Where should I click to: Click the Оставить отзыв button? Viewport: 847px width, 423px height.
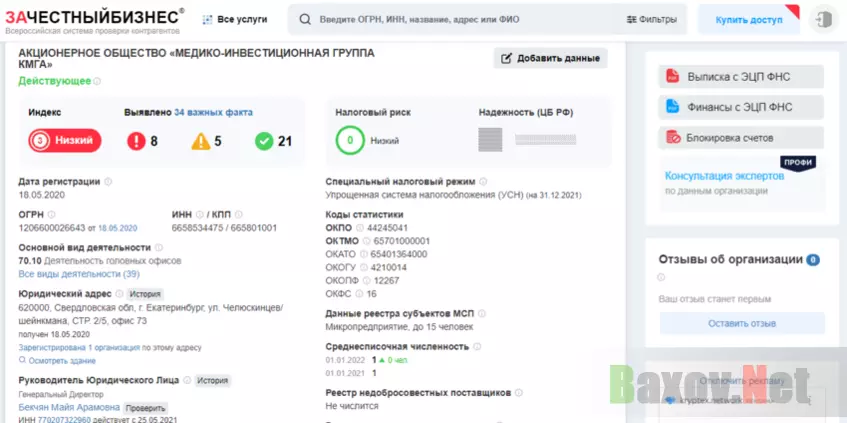click(x=742, y=324)
